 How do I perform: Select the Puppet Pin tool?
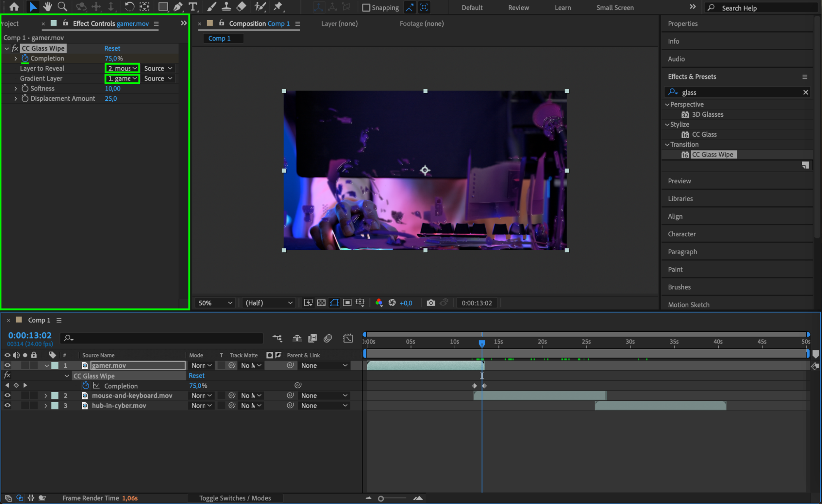pos(278,7)
